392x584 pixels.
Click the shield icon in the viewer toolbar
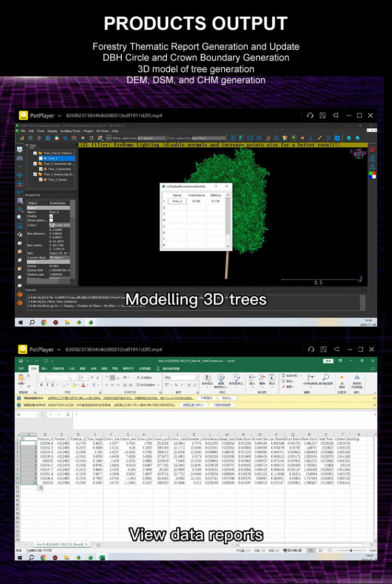pyautogui.click(x=285, y=138)
